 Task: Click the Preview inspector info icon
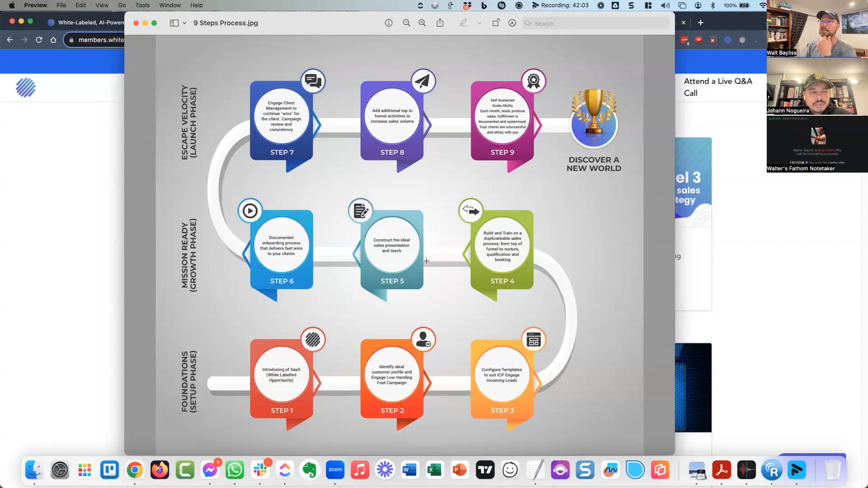(x=388, y=23)
